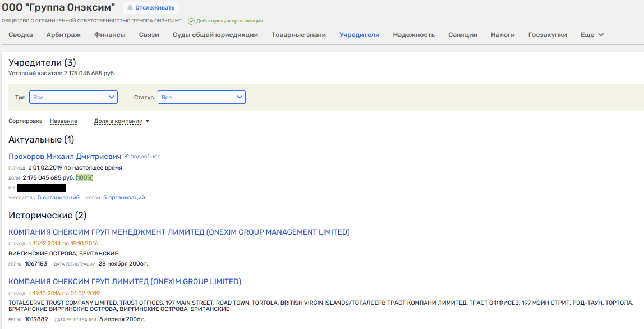Expand the Еще menu
The height and width of the screenshot is (329, 644).
(592, 35)
